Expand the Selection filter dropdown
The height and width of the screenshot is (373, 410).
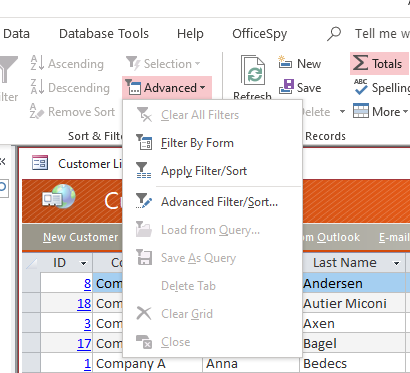point(163,63)
